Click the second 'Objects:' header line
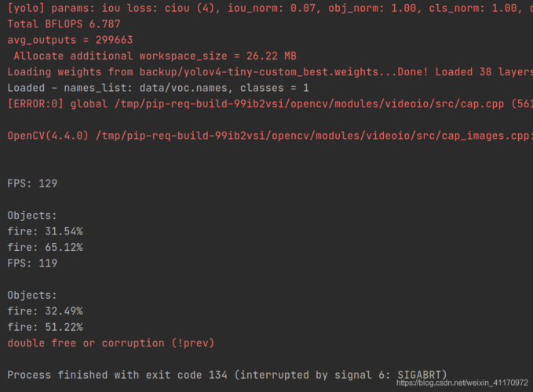 tap(32, 295)
